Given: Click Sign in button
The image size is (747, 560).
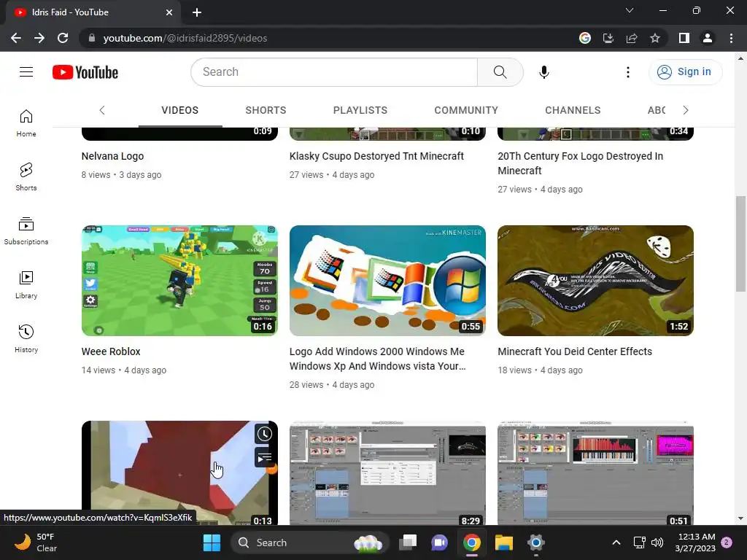Looking at the screenshot, I should coord(686,72).
